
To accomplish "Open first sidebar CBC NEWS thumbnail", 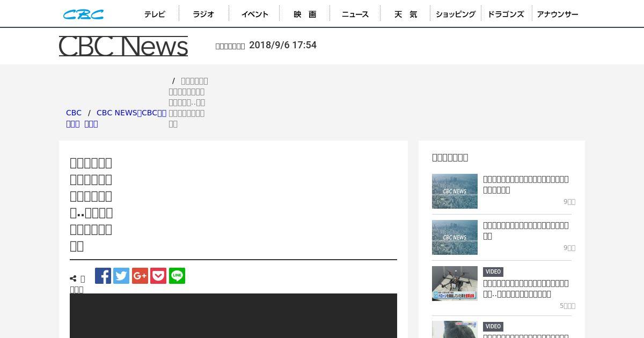I will (x=455, y=191).
